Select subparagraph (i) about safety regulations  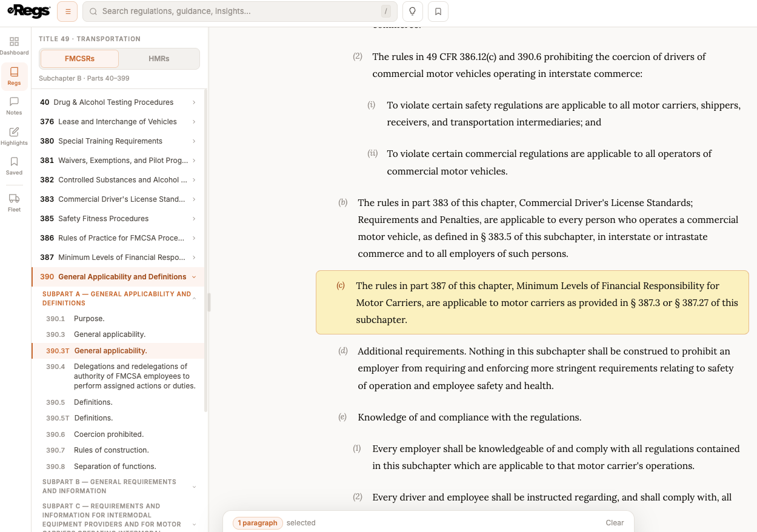554,113
